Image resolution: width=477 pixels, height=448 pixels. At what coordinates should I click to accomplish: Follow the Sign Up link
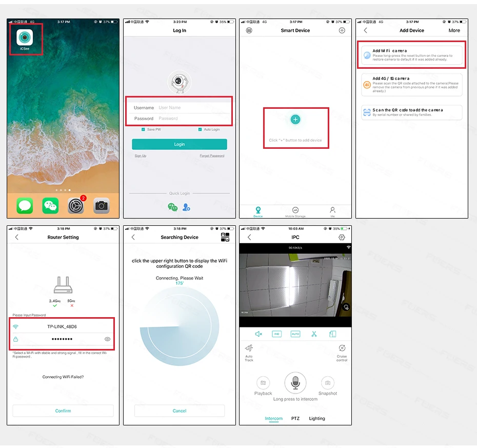(140, 156)
